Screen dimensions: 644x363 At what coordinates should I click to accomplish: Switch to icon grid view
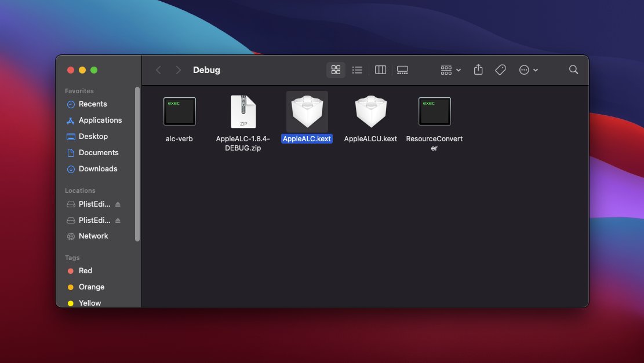tap(336, 69)
